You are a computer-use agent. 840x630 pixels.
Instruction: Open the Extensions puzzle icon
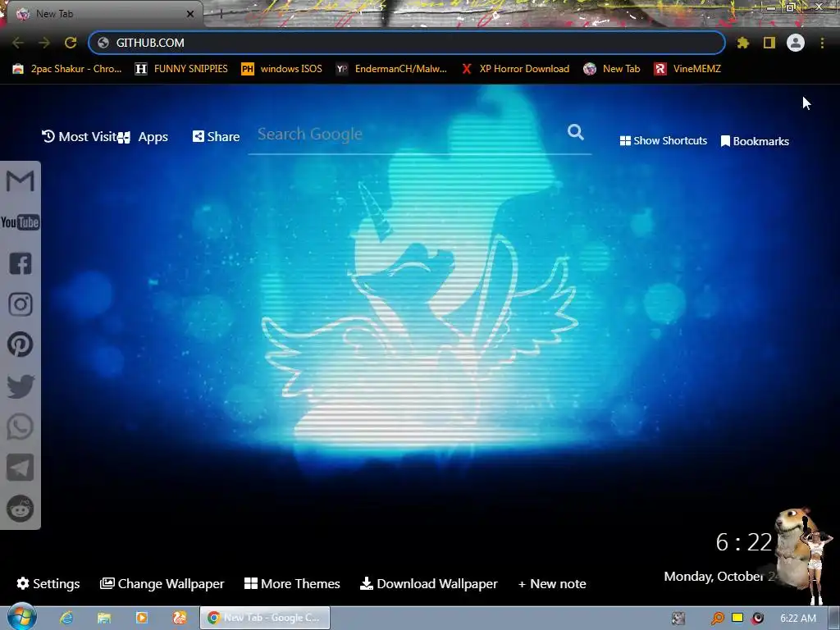point(742,43)
